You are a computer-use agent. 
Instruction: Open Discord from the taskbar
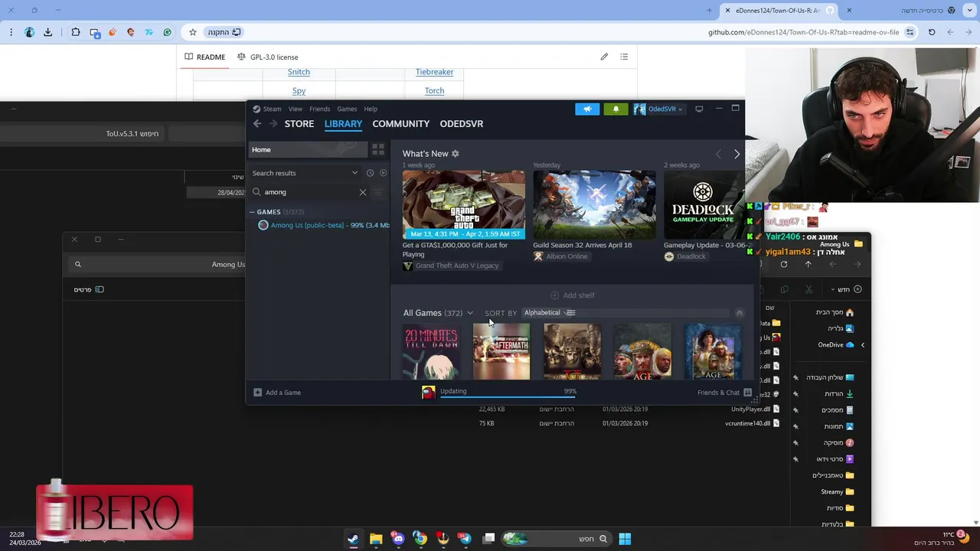pyautogui.click(x=398, y=539)
